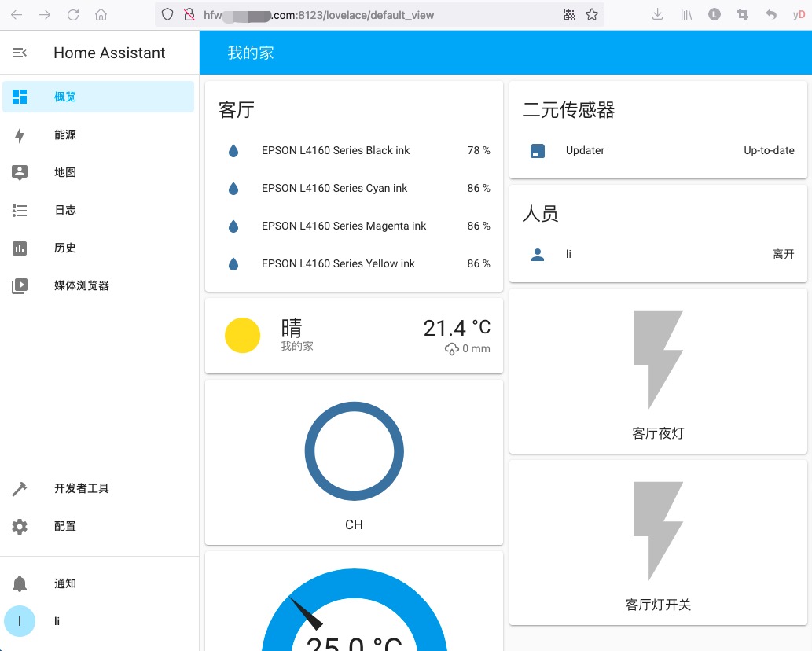This screenshot has height=651, width=812.
Task: Open the browser library icon
Action: pos(686,14)
